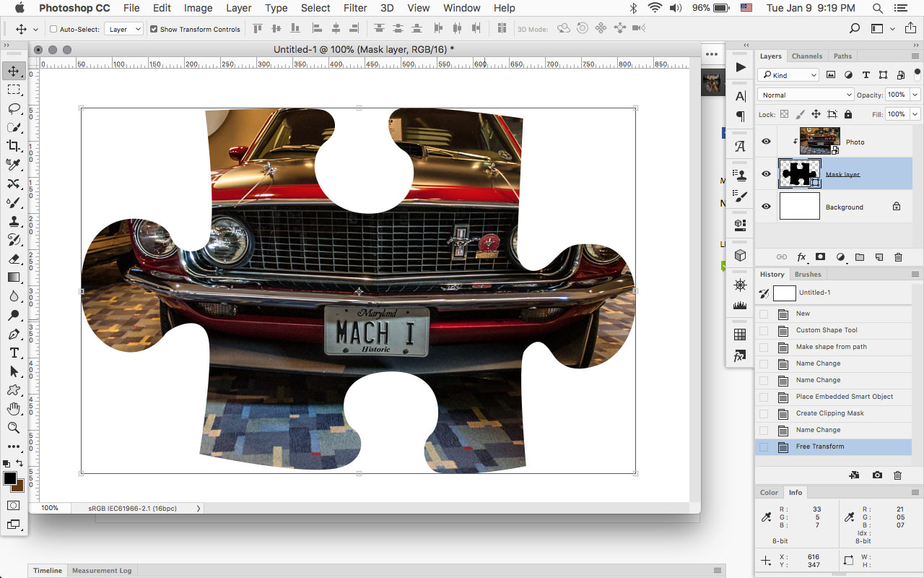
Task: Switch to the Brushes tab
Action: tap(808, 275)
